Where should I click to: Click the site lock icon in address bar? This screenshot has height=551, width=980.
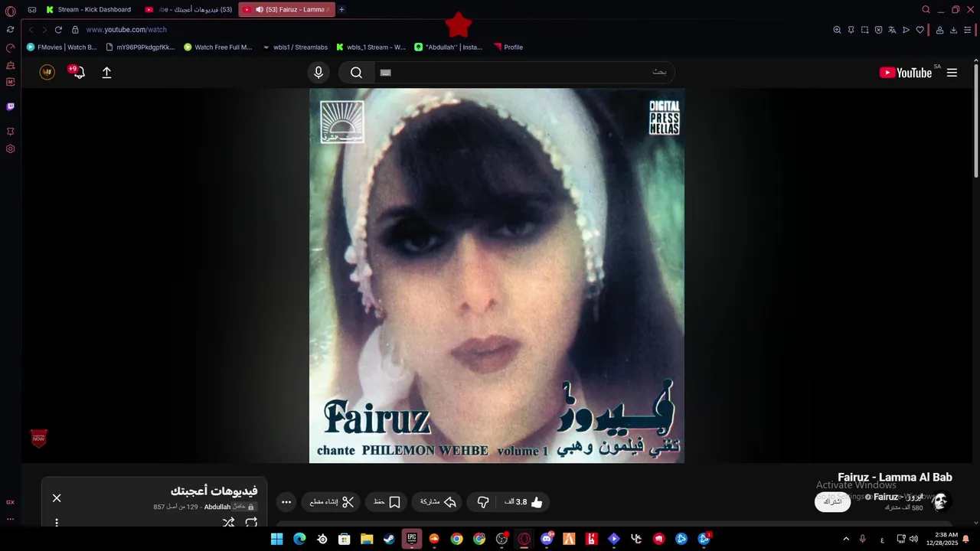pyautogui.click(x=75, y=30)
